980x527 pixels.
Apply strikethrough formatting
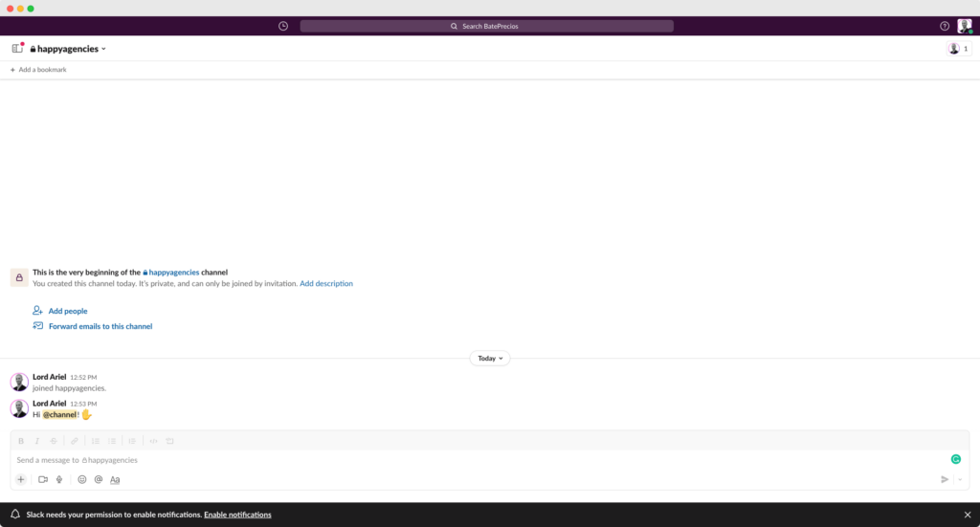(54, 441)
